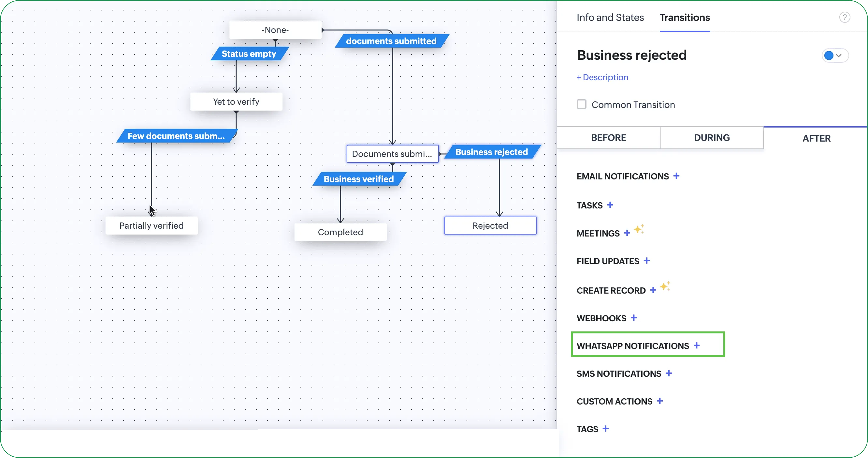Add a task with the Tasks plus icon
The height and width of the screenshot is (458, 868).
pos(610,205)
